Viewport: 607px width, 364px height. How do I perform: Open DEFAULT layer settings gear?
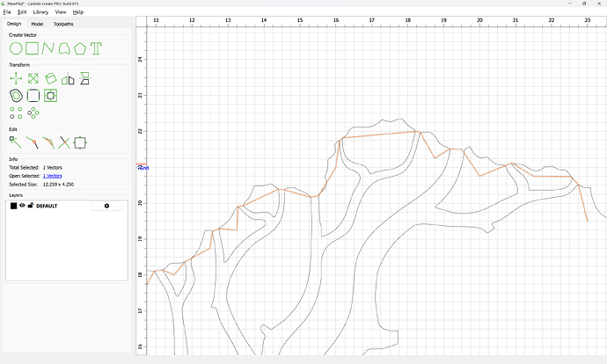pos(106,206)
